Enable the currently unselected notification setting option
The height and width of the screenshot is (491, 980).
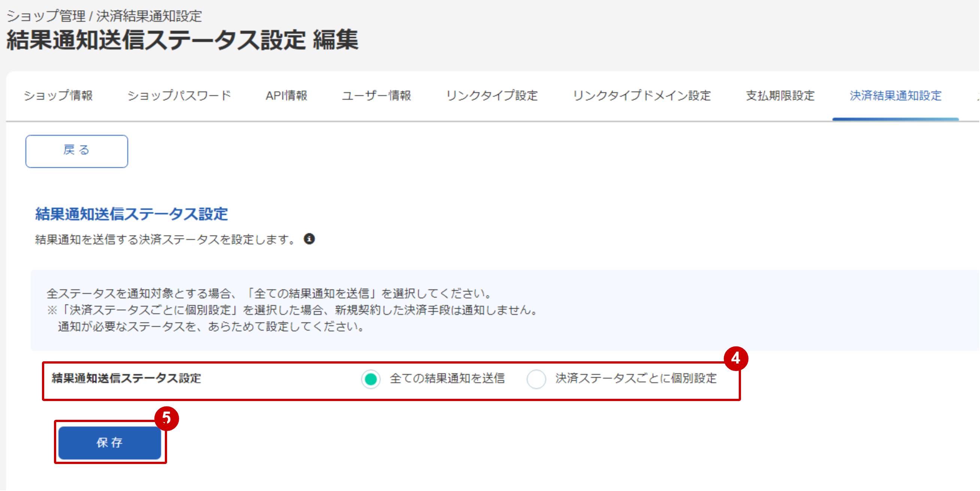(x=536, y=379)
